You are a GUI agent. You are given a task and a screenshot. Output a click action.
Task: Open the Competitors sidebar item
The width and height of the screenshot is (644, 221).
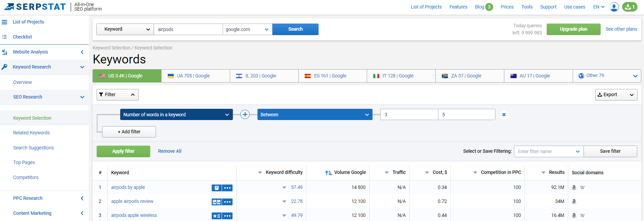pos(26,177)
